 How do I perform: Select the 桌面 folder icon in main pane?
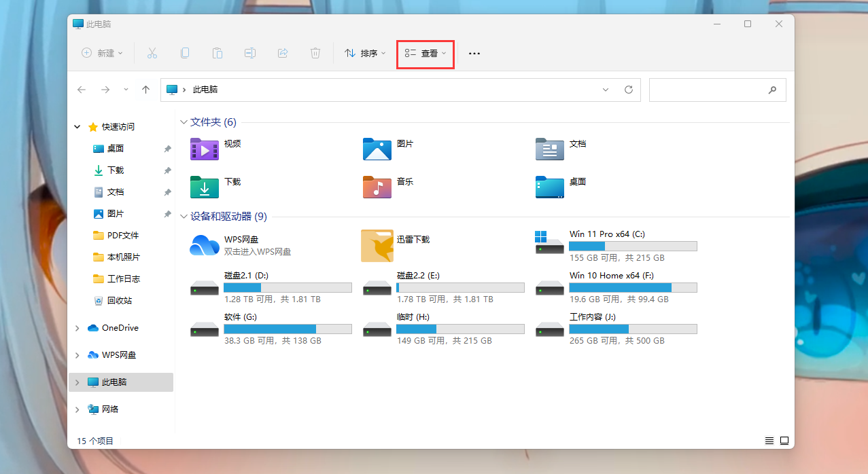[549, 187]
